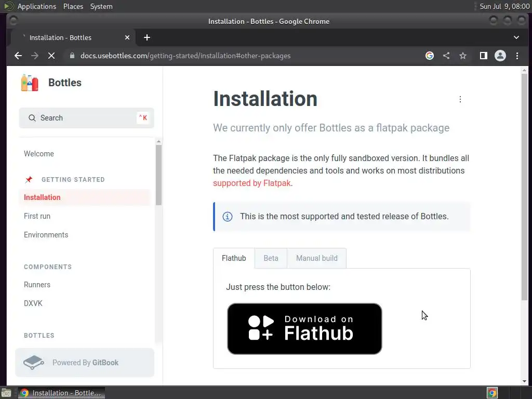The width and height of the screenshot is (532, 399).
Task: Switch to the Flathub tab
Action: tap(234, 258)
